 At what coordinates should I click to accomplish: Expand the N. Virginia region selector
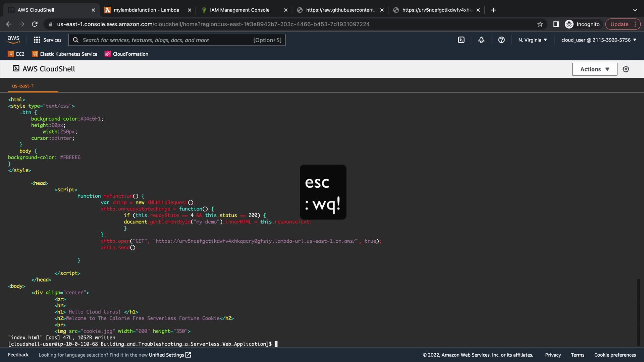coord(533,40)
